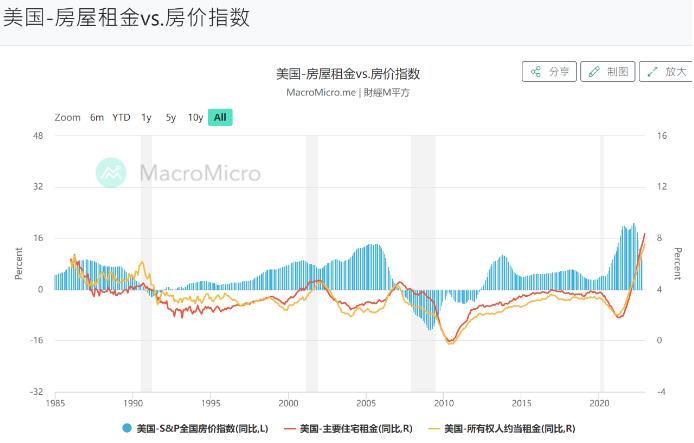The width and height of the screenshot is (694, 443).
Task: Select the All zoom range button
Action: point(220,117)
